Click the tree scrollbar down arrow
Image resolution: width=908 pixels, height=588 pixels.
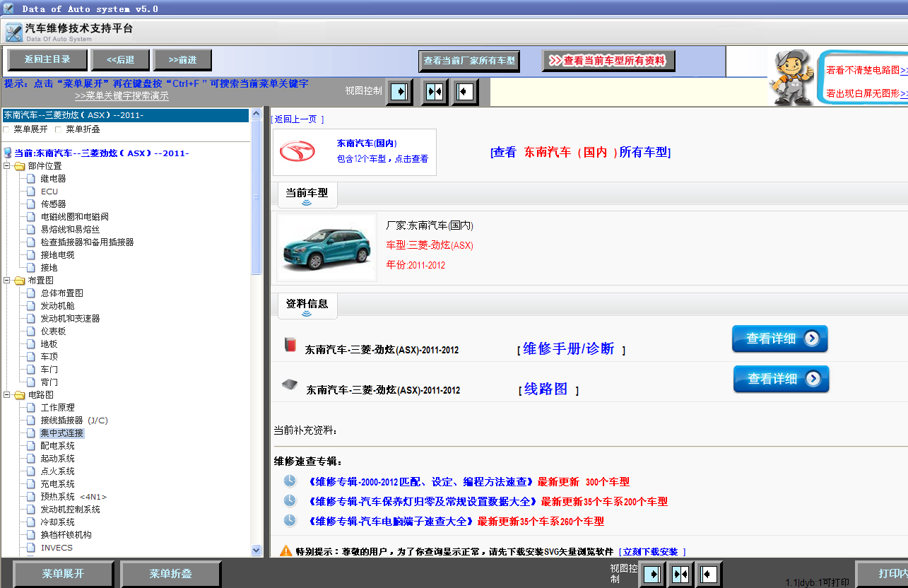[257, 551]
